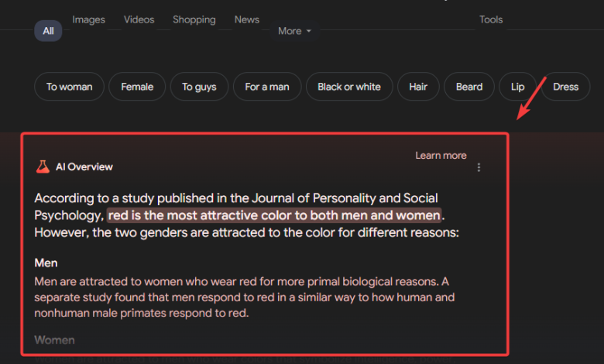Click the highlighted red color answer text
This screenshot has height=364, width=604.
coord(274,215)
